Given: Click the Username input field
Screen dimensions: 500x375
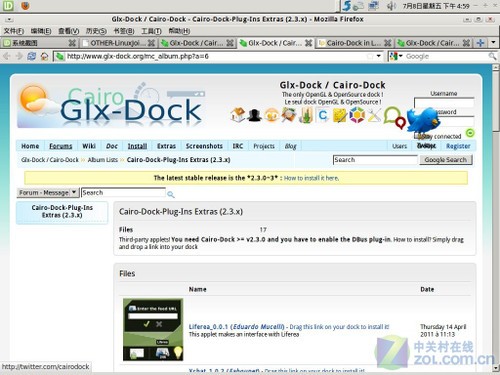Looking at the screenshot, I should click(444, 102).
